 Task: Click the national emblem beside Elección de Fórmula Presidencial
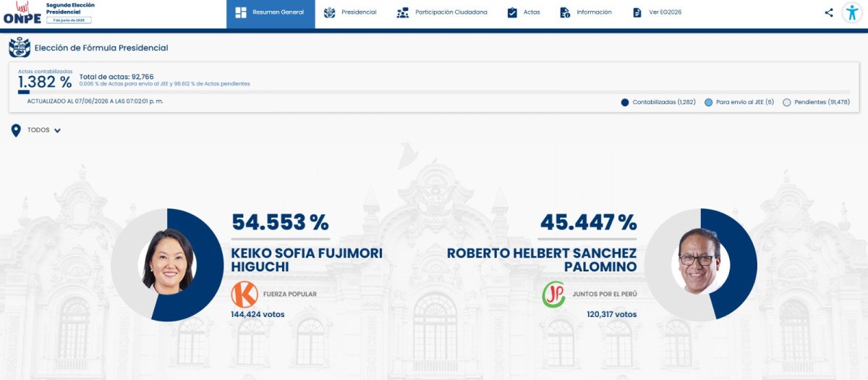tap(19, 48)
